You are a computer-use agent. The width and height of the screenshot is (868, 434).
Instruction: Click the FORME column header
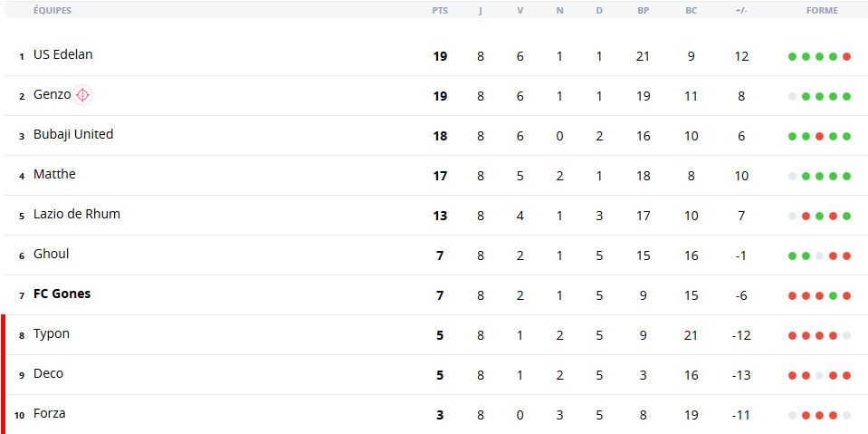pos(822,11)
